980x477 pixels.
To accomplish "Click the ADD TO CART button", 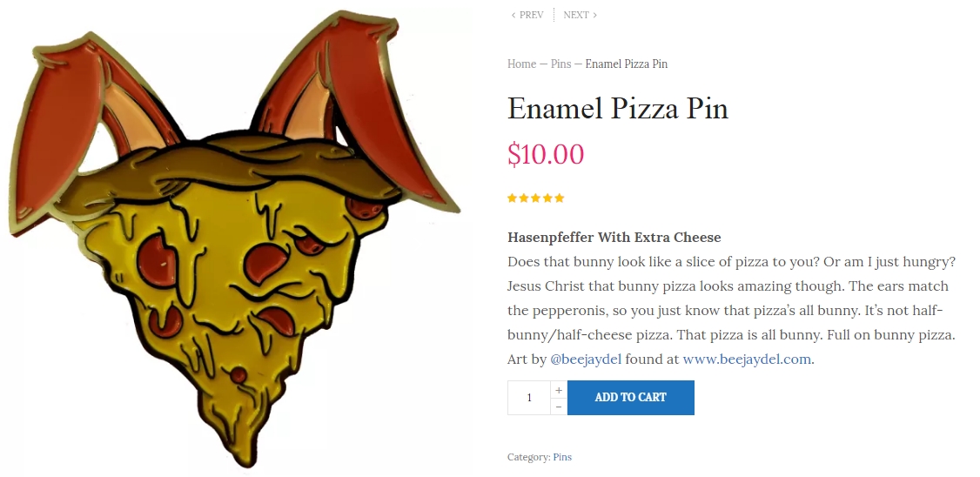I will pyautogui.click(x=631, y=398).
